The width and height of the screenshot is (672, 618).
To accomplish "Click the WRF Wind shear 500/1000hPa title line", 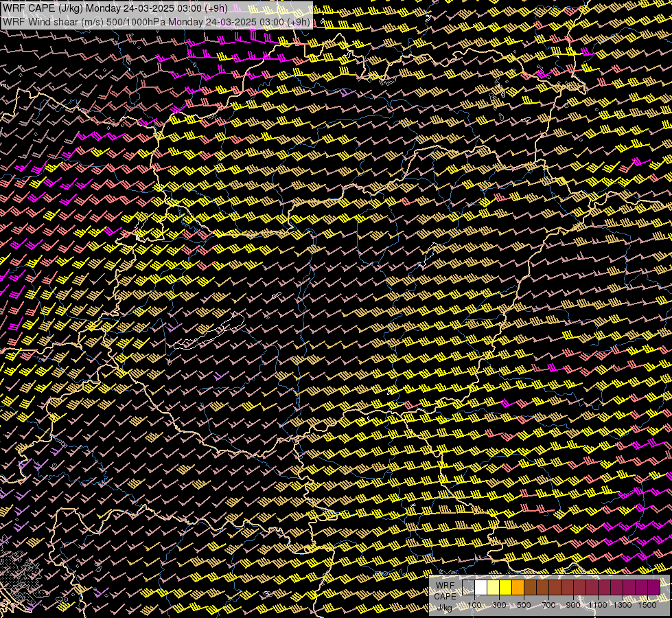I will click(157, 22).
